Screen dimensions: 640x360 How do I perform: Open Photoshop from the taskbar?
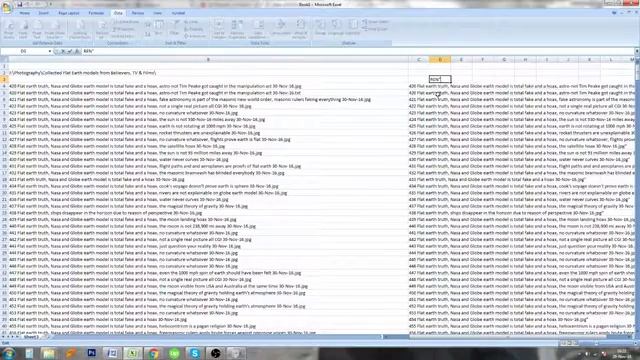91,353
